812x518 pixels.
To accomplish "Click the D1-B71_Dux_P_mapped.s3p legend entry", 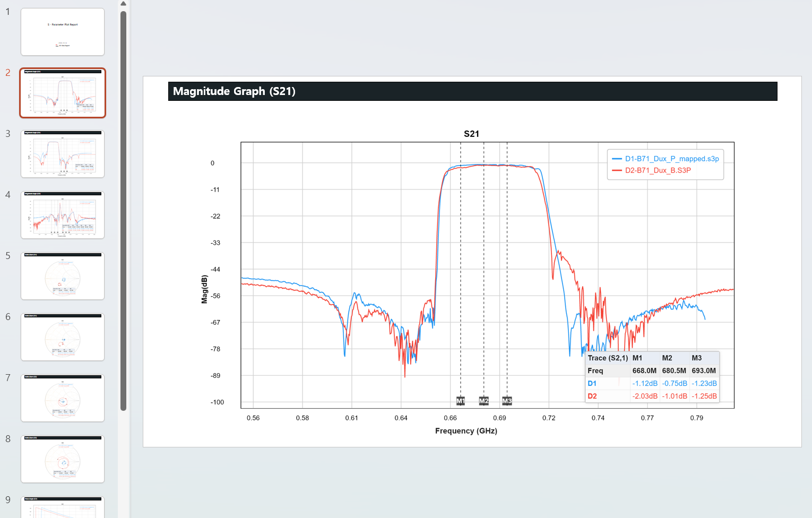I will coord(666,159).
